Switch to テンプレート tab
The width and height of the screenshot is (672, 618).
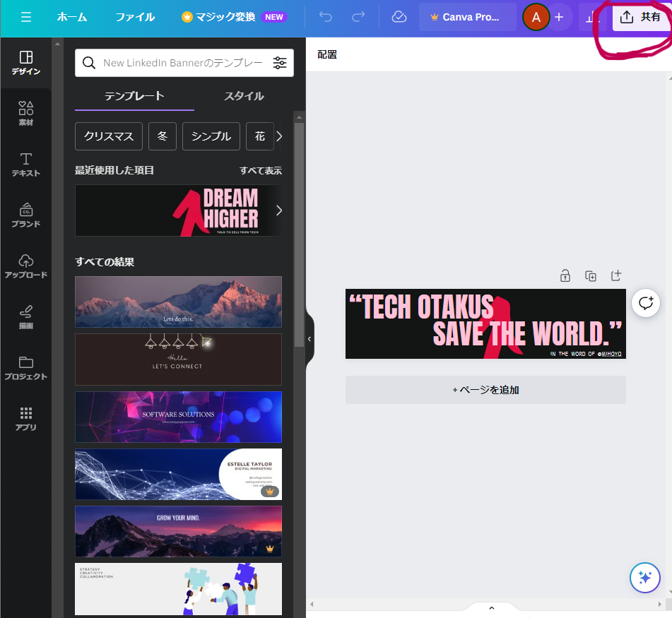[x=134, y=96]
